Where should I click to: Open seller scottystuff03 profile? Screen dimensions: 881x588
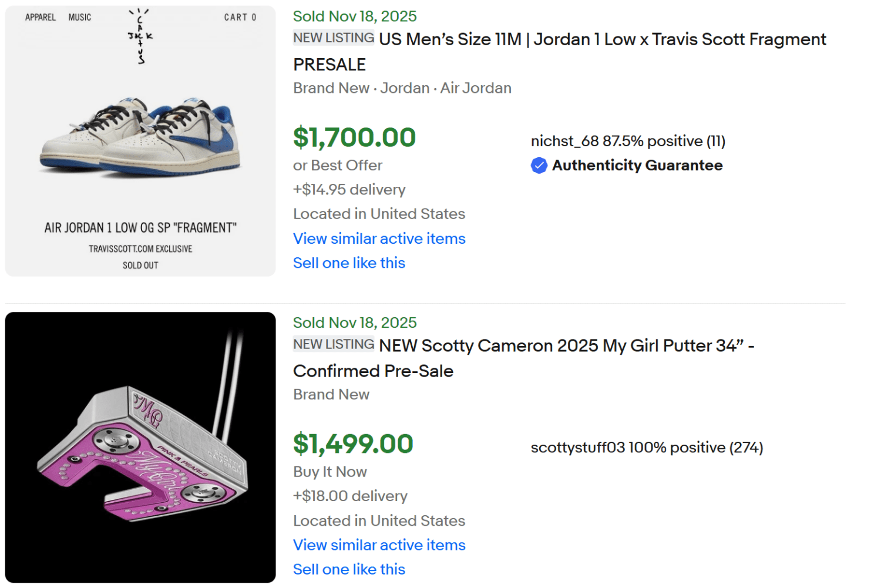tap(576, 447)
